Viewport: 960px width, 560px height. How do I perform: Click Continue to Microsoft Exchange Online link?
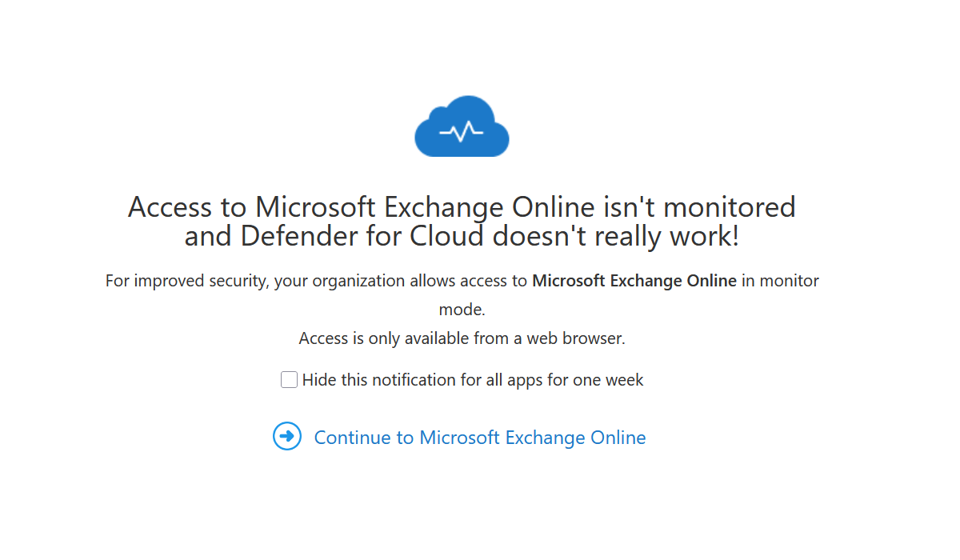click(x=479, y=437)
